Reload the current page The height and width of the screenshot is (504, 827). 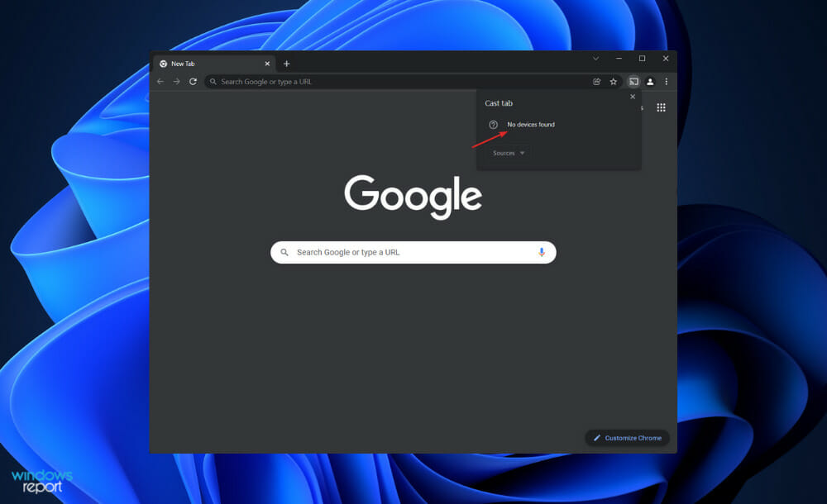click(x=193, y=82)
